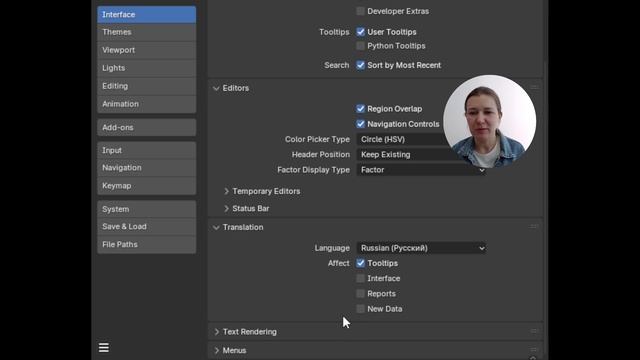Screen dimensions: 640x360
Task: Expand the Temporary Editors subpanel
Action: (x=227, y=191)
